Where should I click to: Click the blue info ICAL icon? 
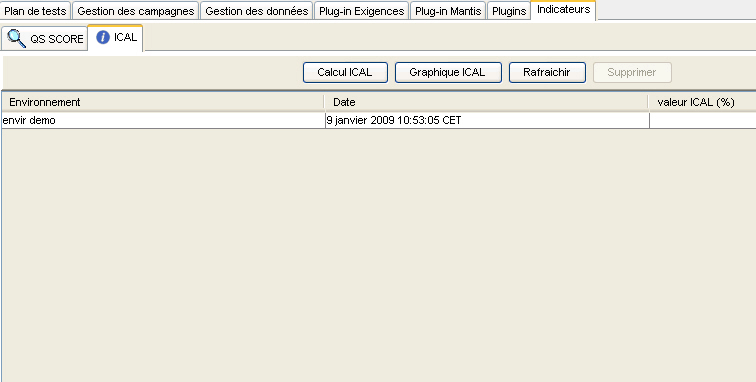point(103,37)
